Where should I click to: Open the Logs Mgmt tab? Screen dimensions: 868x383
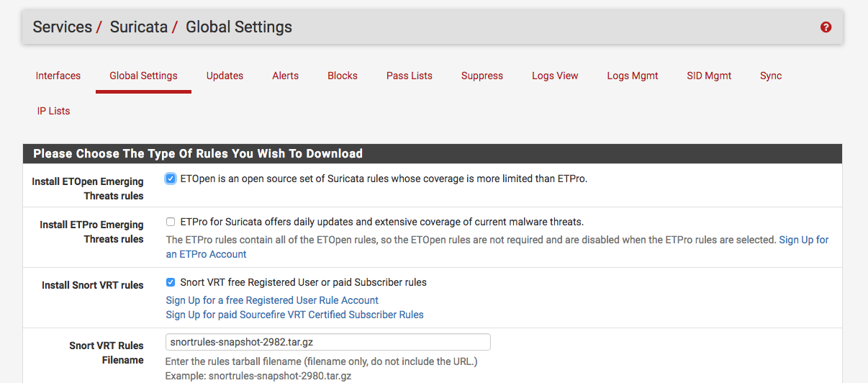point(633,76)
